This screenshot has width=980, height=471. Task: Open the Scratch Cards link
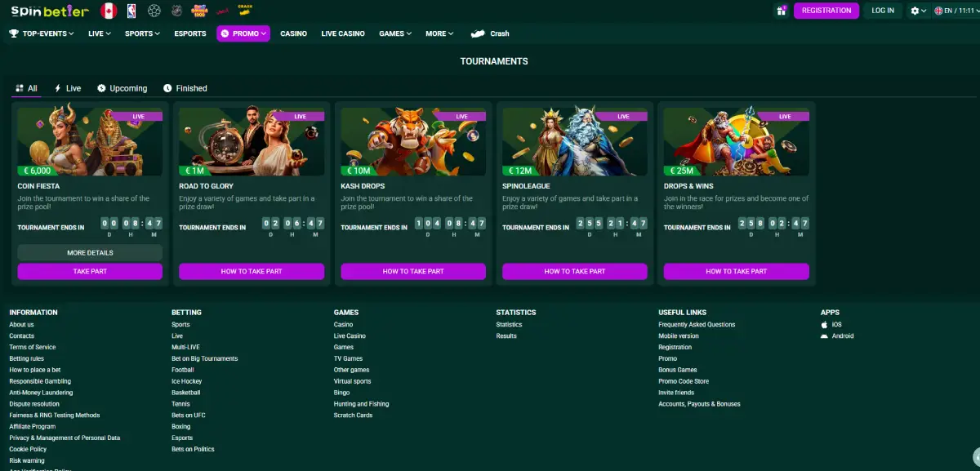pos(353,415)
